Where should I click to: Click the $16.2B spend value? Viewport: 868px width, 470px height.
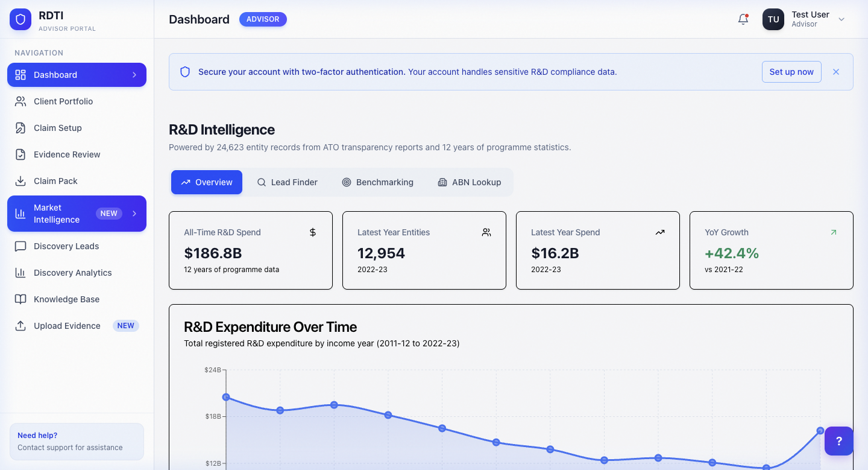[555, 253]
